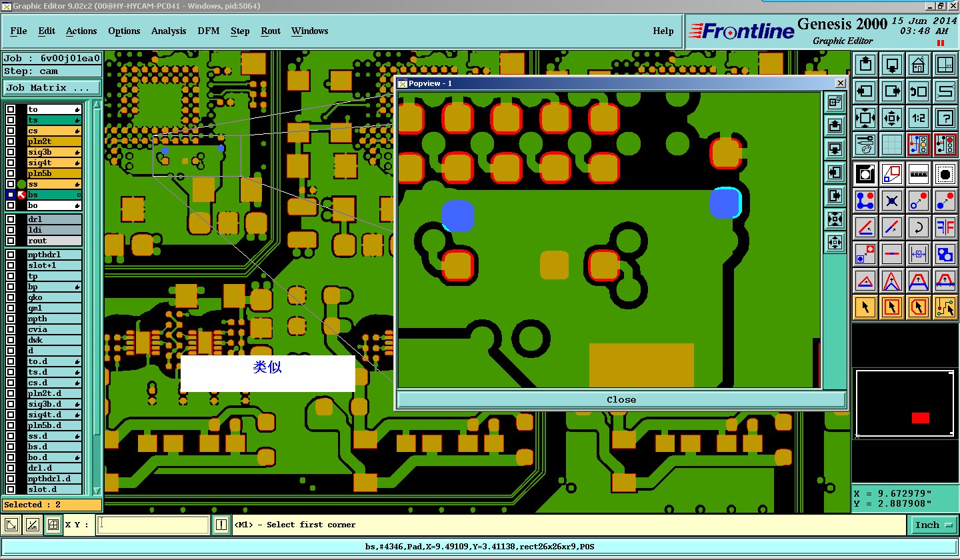Click the red rectangle in the overview map
This screenshot has width=960, height=560.
point(921,418)
